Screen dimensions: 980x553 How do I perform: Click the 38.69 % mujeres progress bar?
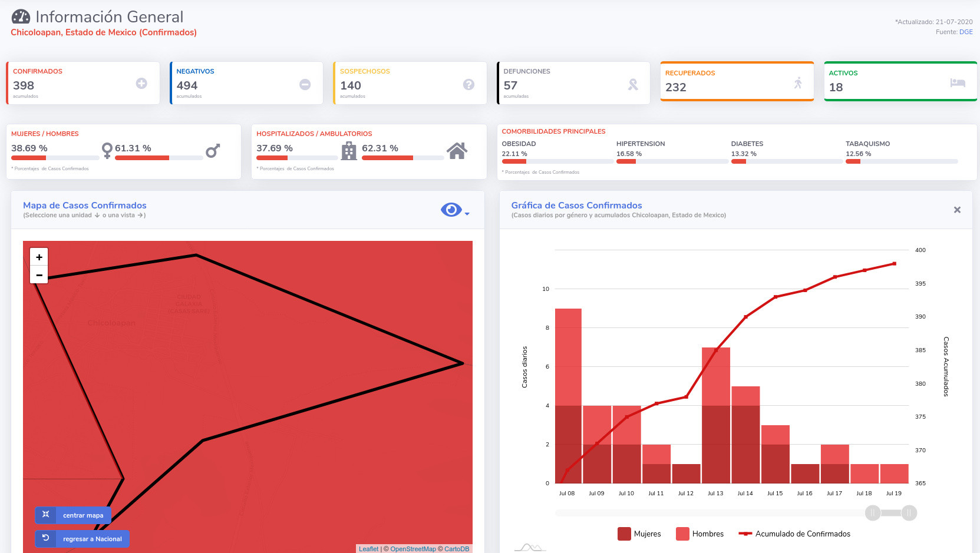pyautogui.click(x=55, y=158)
